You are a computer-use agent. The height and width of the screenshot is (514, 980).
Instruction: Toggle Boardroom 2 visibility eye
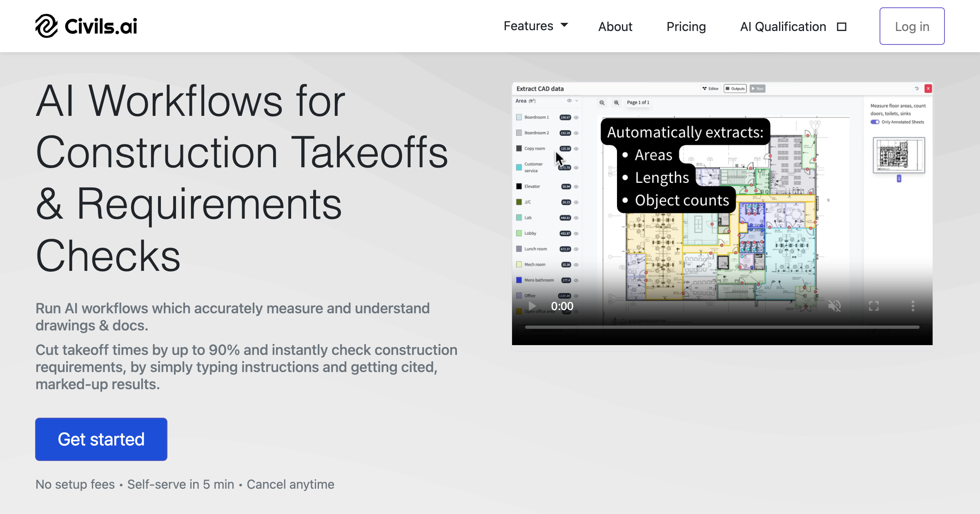coord(576,133)
